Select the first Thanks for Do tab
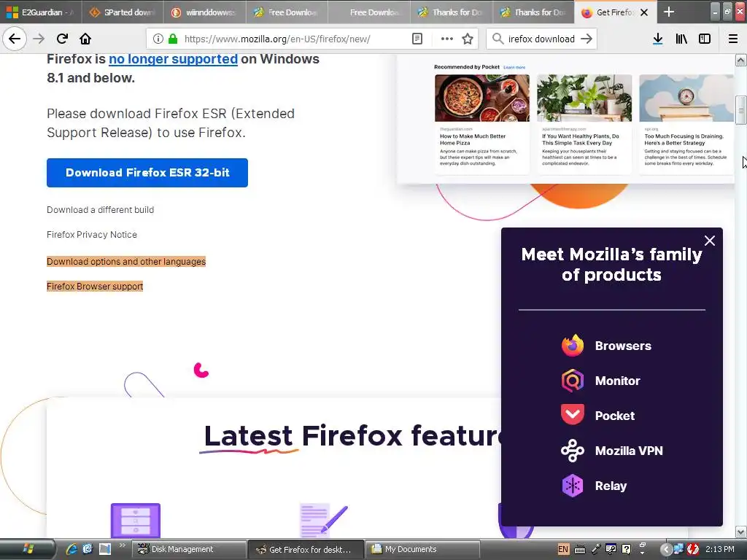 [x=451, y=12]
